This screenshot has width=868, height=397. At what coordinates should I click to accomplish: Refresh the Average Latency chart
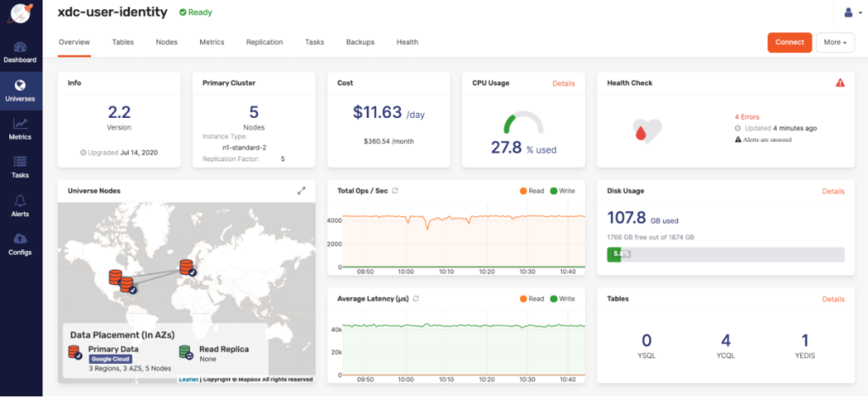point(415,299)
